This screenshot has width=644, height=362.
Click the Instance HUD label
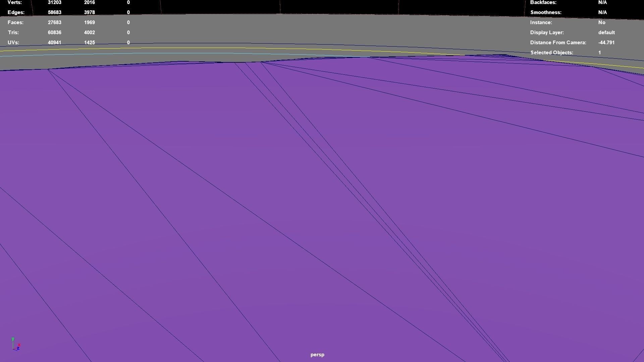(x=541, y=22)
